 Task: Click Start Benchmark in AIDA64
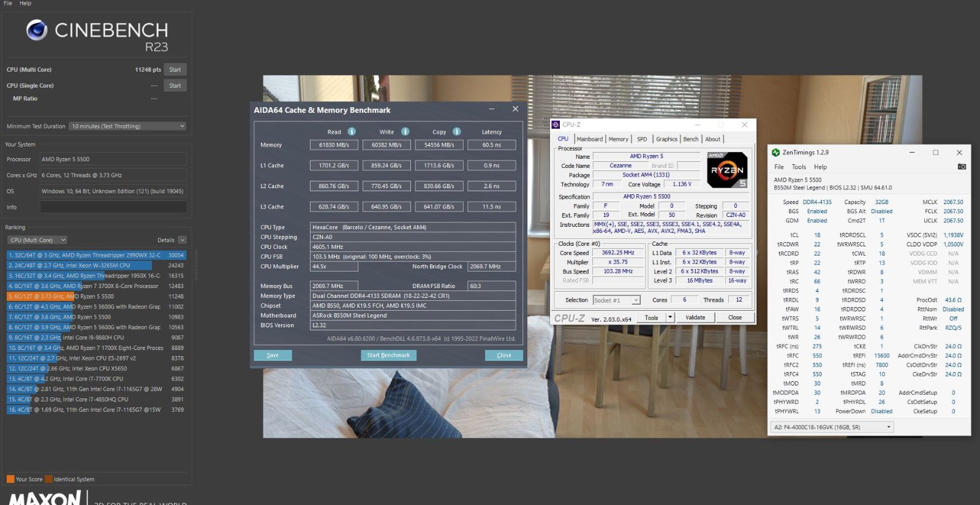388,355
